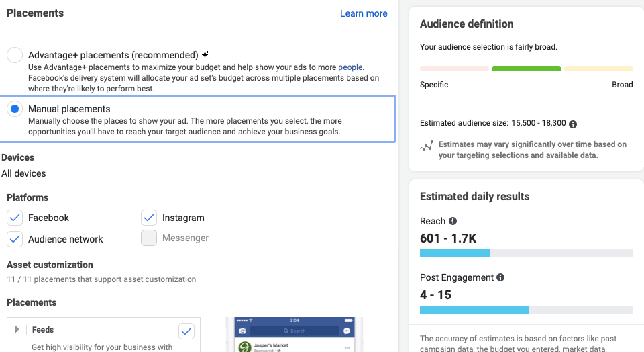The height and width of the screenshot is (352, 644).
Task: Click the Reach value 601 - 1.7K
Action: tap(448, 238)
